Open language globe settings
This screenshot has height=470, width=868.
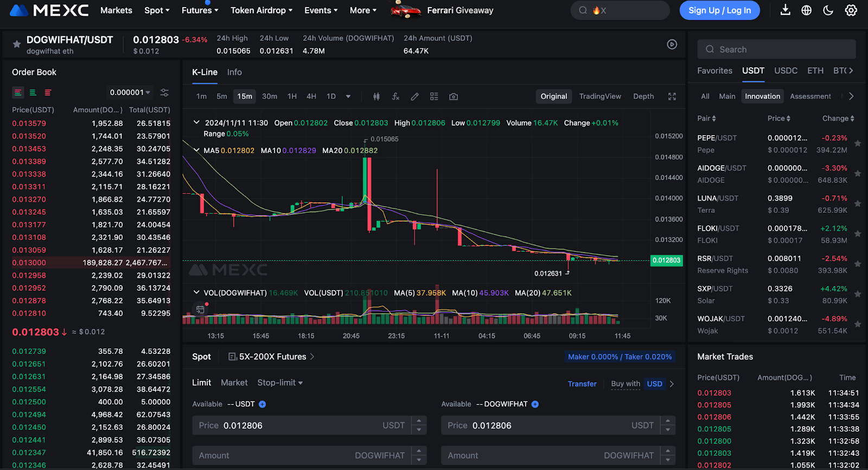tap(807, 10)
